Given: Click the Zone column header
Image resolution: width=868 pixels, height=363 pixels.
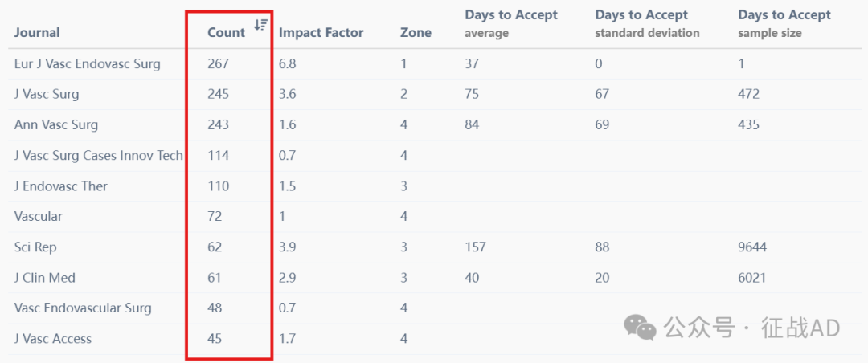Looking at the screenshot, I should click(416, 33).
